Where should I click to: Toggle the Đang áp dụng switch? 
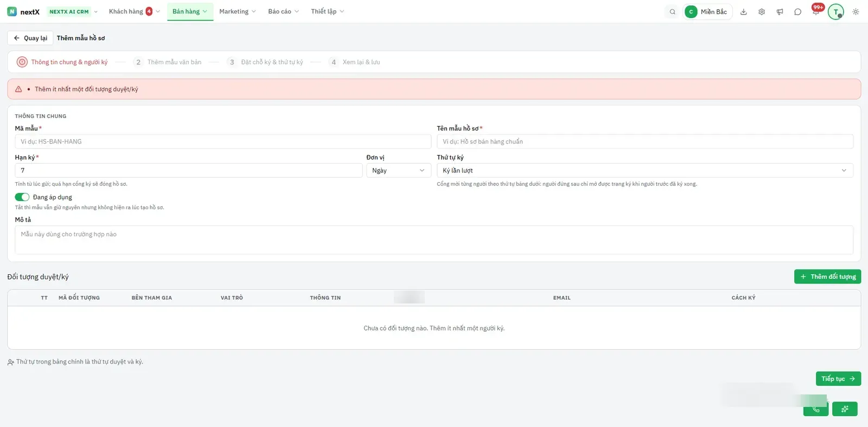[22, 197]
